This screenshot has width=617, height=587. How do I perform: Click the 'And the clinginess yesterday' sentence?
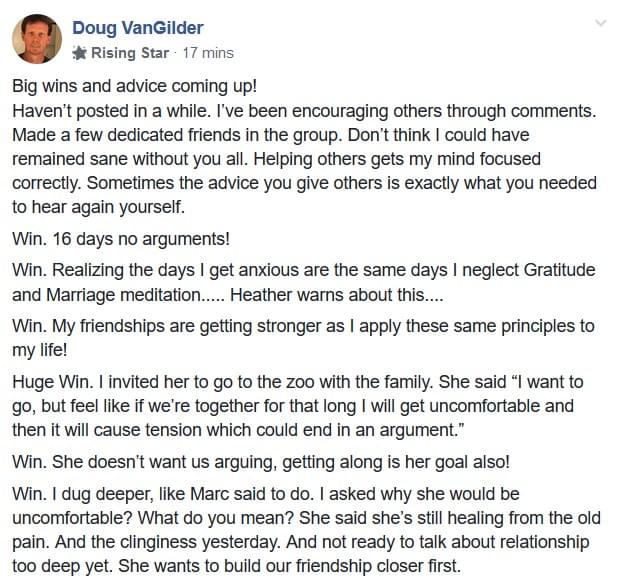167,543
